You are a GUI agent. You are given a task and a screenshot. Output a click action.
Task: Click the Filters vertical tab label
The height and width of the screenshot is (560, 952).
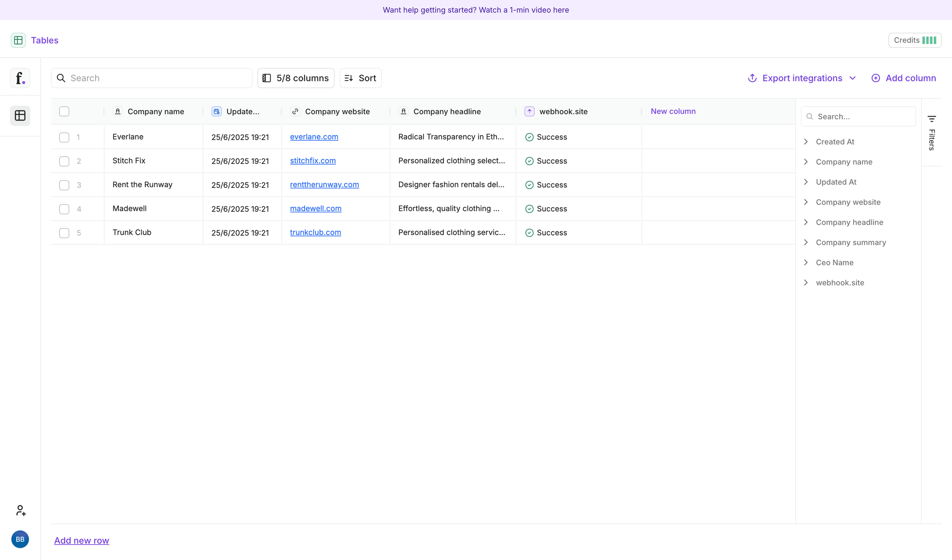tap(932, 140)
